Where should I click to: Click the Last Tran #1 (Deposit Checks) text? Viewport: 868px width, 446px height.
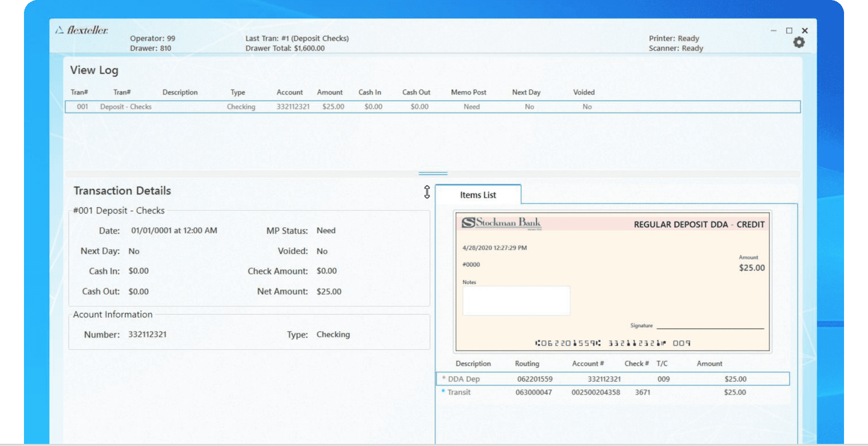(x=297, y=38)
